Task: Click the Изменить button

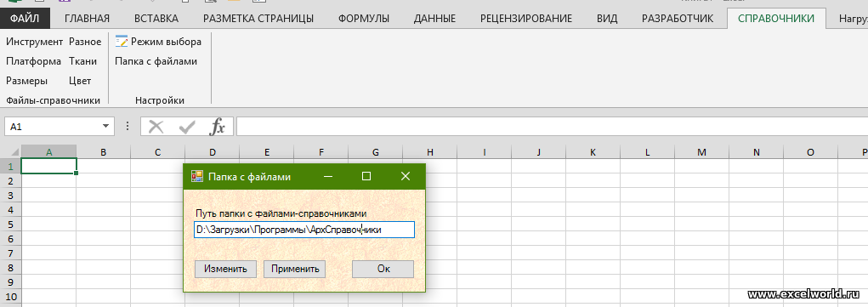Action: (225, 269)
